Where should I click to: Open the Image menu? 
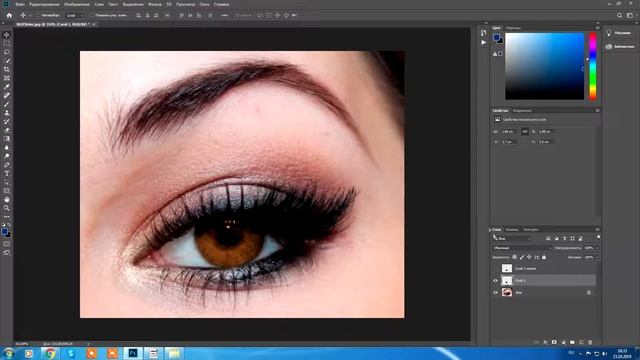77,4
